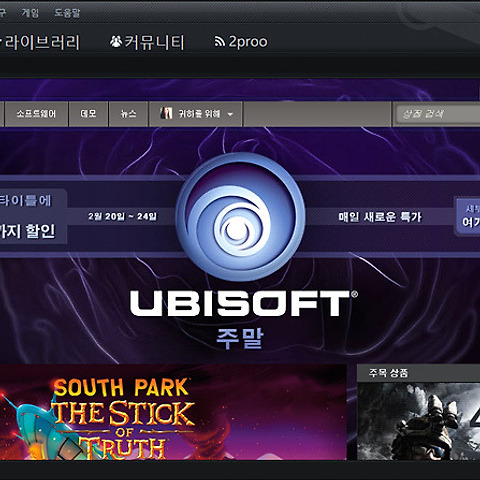Select the 데모 store tab
This screenshot has height=480, width=480.
(88, 114)
